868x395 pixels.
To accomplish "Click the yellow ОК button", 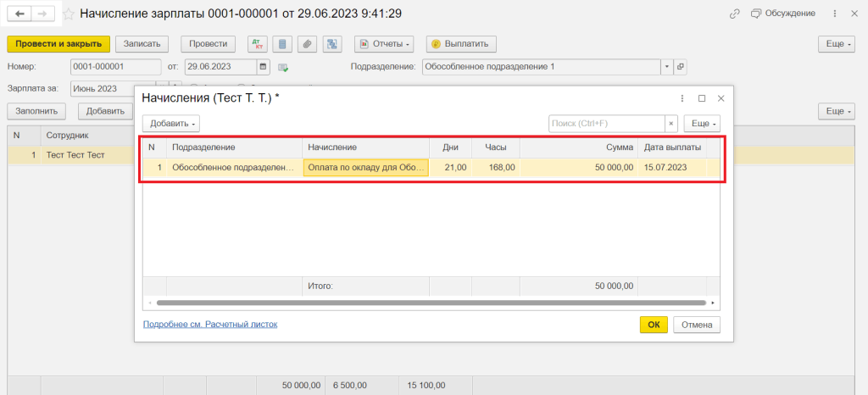I will pyautogui.click(x=654, y=325).
